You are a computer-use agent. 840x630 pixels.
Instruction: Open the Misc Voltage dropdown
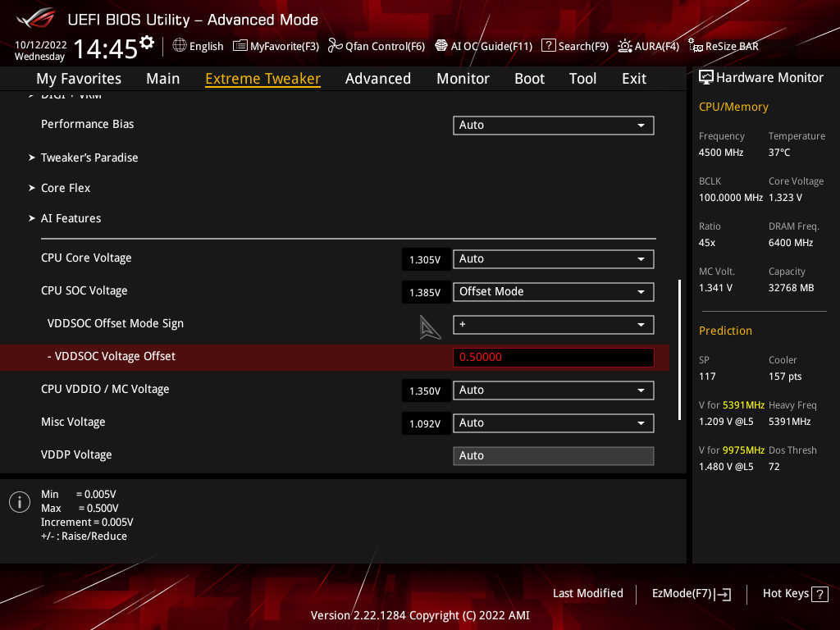(554, 423)
